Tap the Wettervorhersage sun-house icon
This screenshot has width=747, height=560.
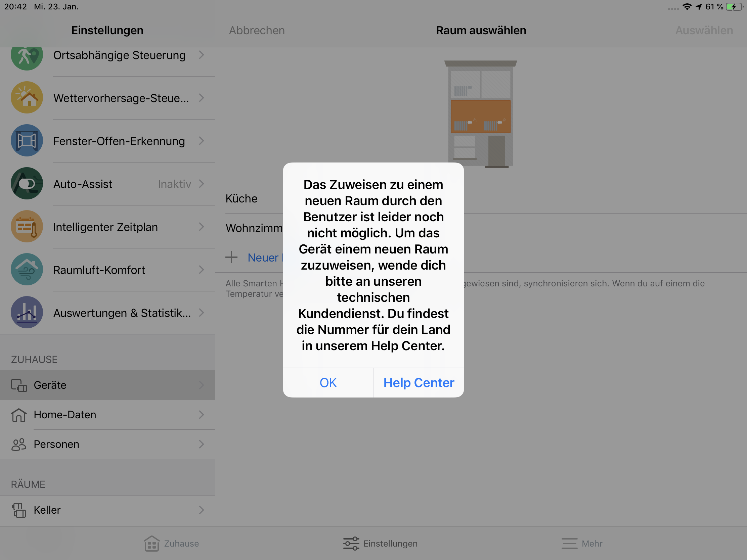(x=27, y=98)
